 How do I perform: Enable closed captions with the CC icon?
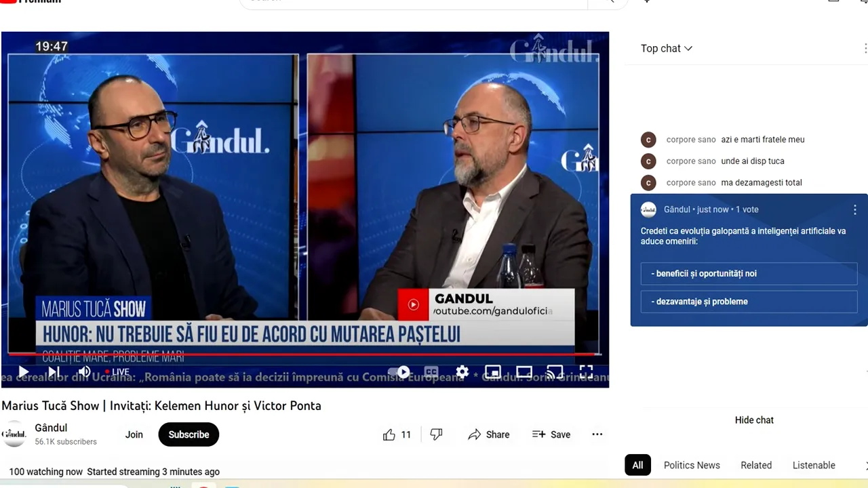point(431,372)
